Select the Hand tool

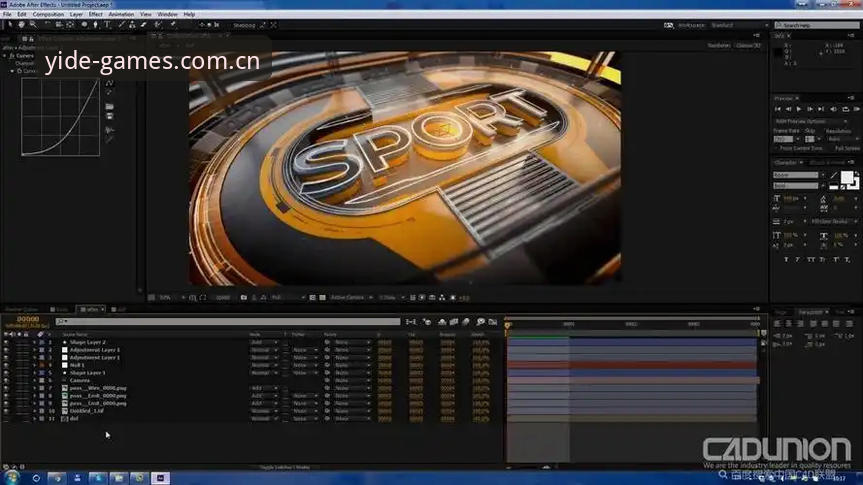tap(21, 25)
